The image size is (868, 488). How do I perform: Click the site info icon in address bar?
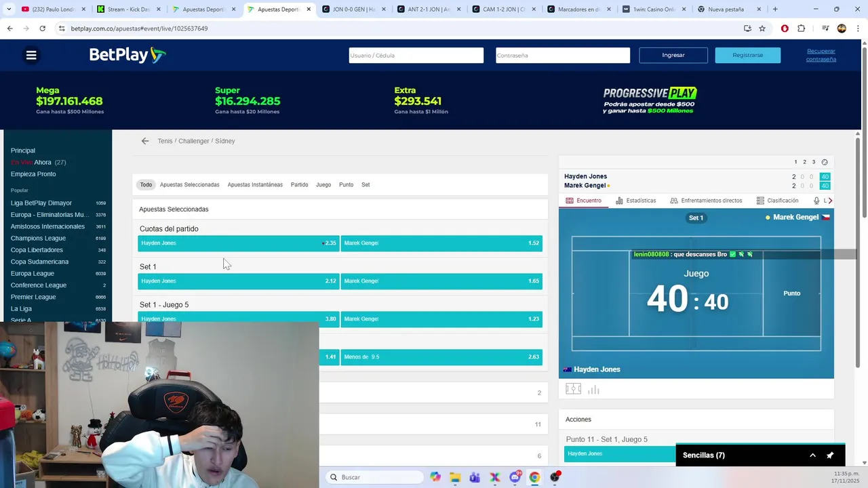(62, 28)
